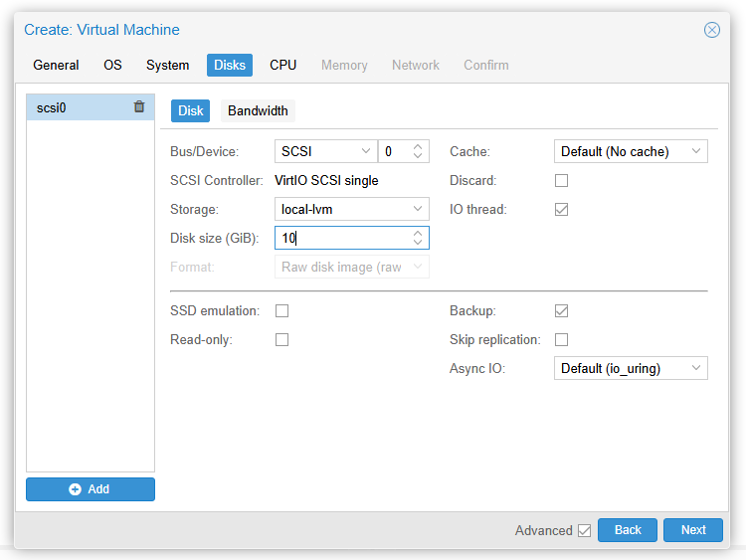Open the System tab
Viewport: 746px width, 560px height.
tap(167, 66)
